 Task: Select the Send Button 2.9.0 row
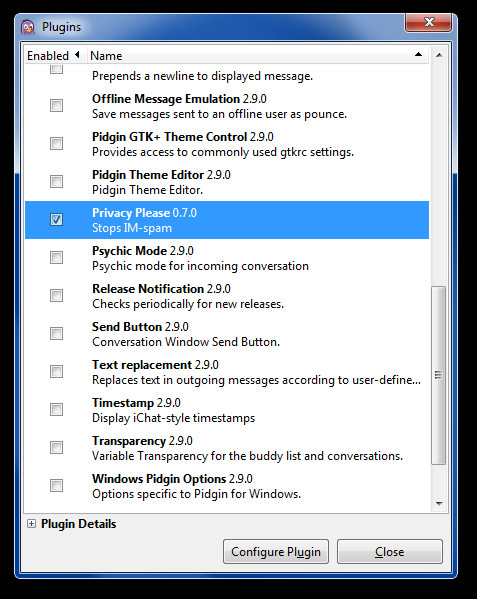point(227,334)
